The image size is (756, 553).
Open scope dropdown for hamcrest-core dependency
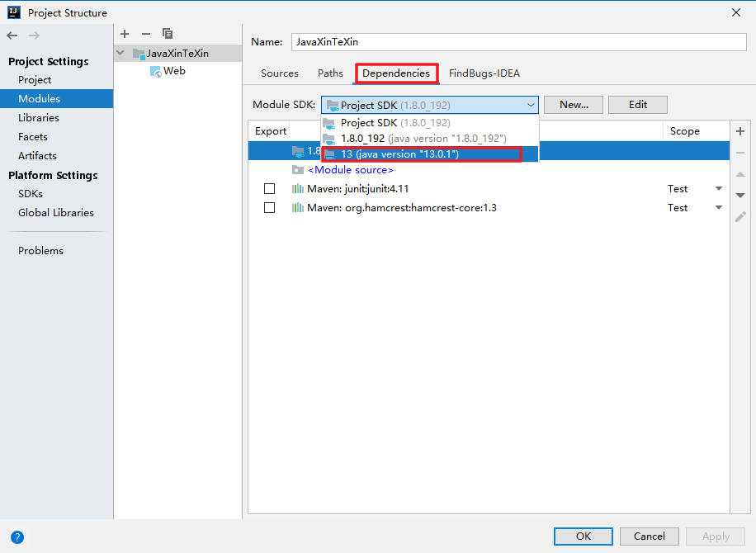(x=719, y=208)
